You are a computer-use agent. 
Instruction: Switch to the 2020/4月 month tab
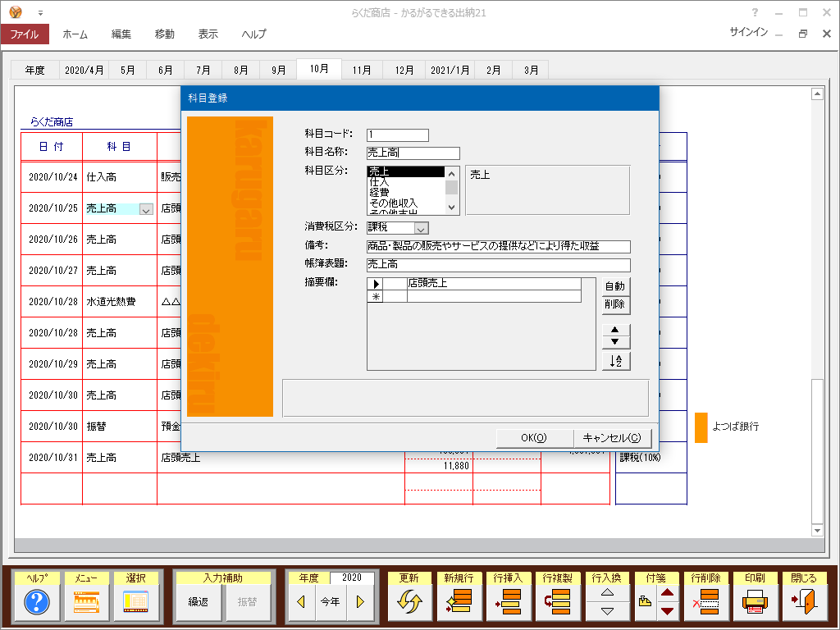click(84, 71)
